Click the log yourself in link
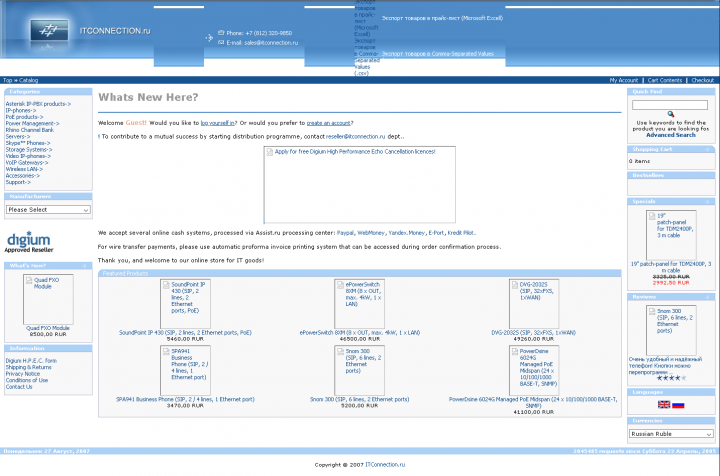 (218, 123)
